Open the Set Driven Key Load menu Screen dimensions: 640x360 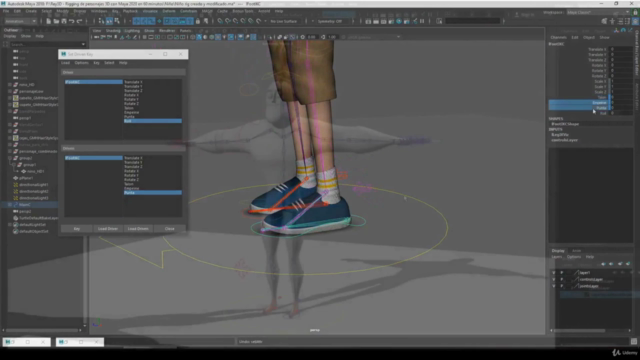(x=65, y=63)
